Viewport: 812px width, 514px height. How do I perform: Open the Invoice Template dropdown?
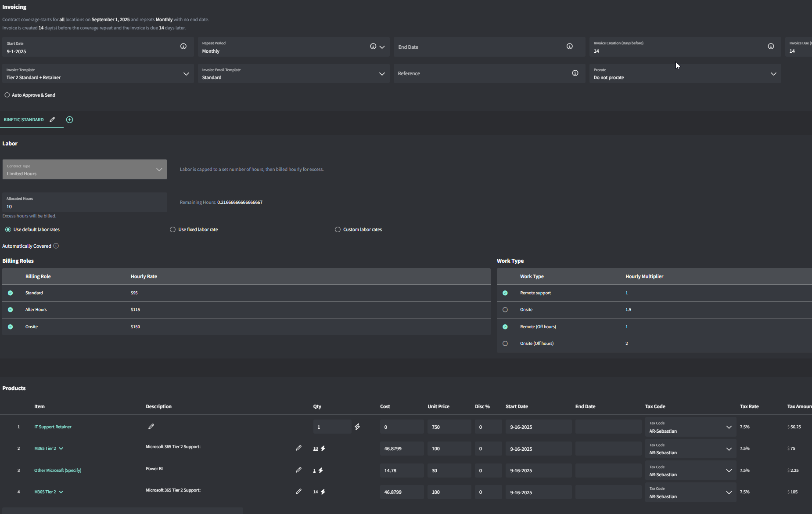tap(98, 73)
